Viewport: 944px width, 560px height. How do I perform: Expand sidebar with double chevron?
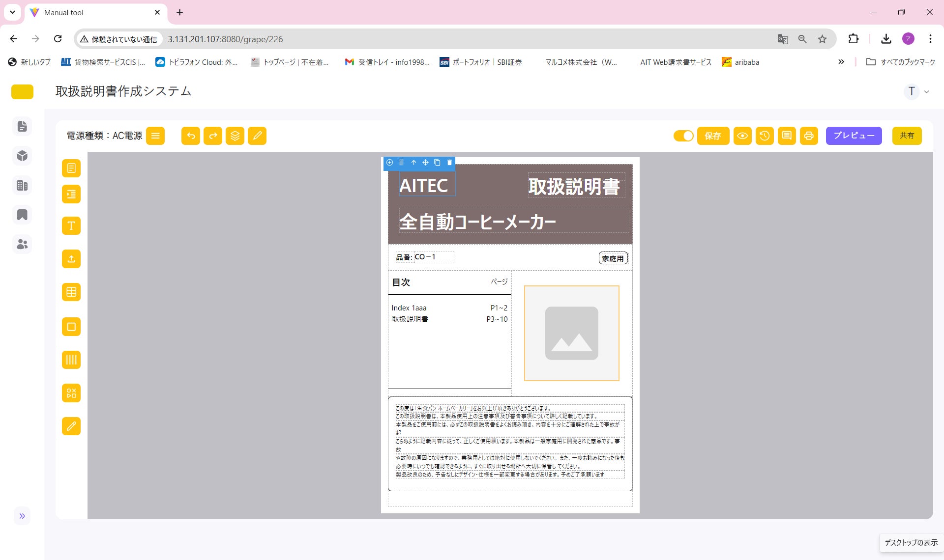pyautogui.click(x=22, y=516)
